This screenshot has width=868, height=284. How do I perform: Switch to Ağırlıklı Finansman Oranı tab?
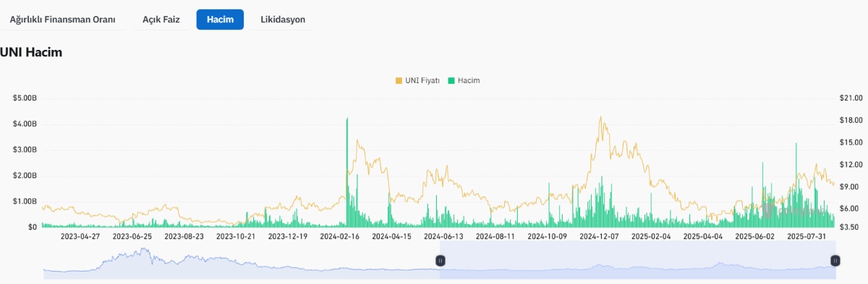tap(62, 20)
